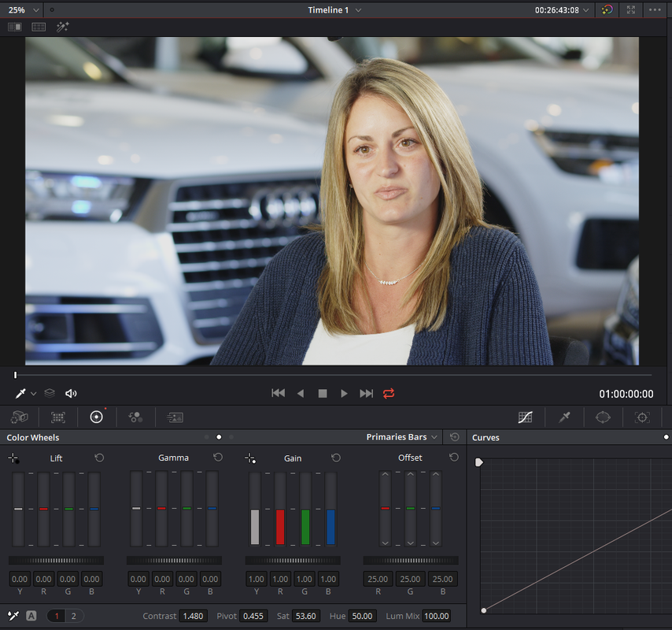The height and width of the screenshot is (630, 672).
Task: Select the Curves palette toolbar icon
Action: click(526, 417)
